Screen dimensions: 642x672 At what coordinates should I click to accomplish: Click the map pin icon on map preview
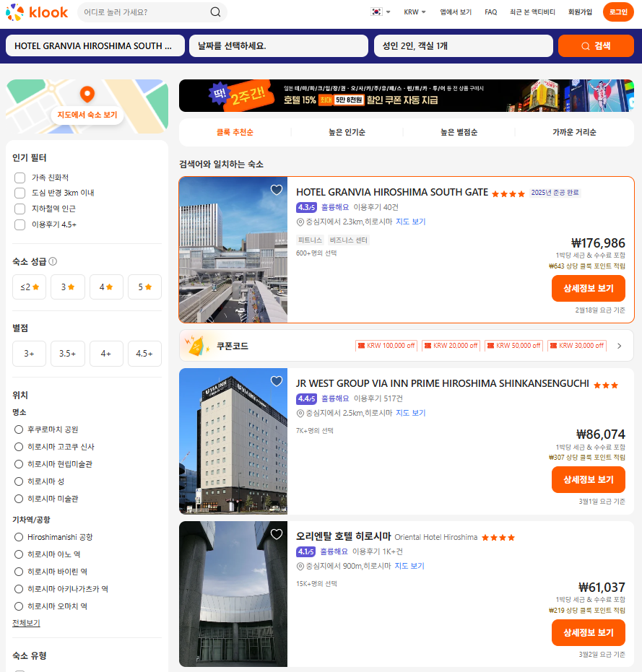(x=87, y=94)
